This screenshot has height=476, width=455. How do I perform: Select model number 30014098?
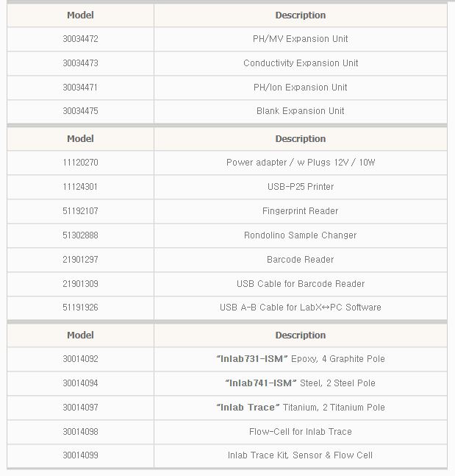(80, 432)
